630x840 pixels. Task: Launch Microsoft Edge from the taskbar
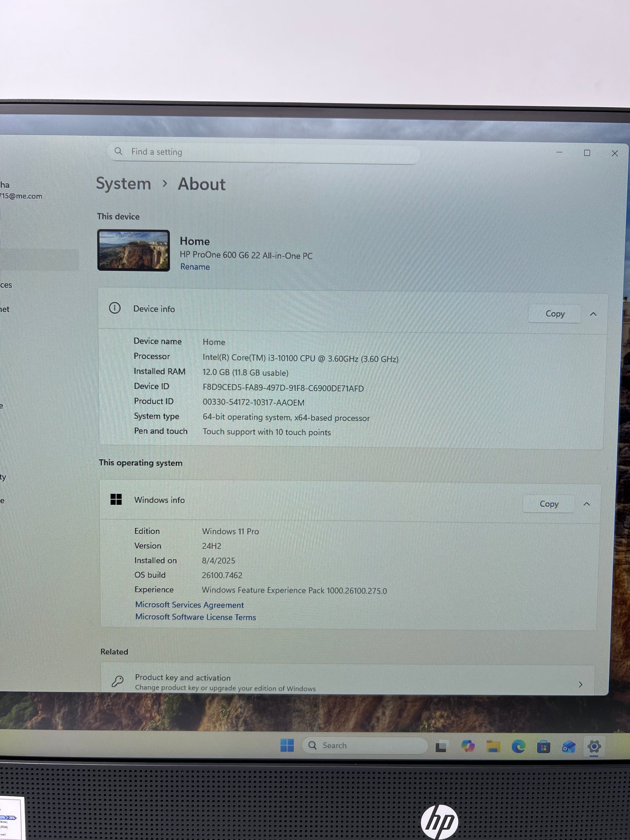coord(518,746)
